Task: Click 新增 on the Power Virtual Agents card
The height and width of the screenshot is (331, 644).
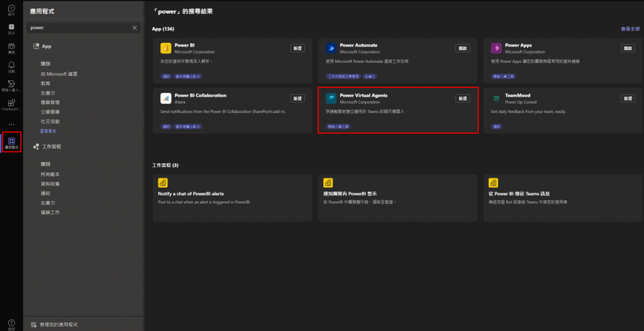Action: 463,99
